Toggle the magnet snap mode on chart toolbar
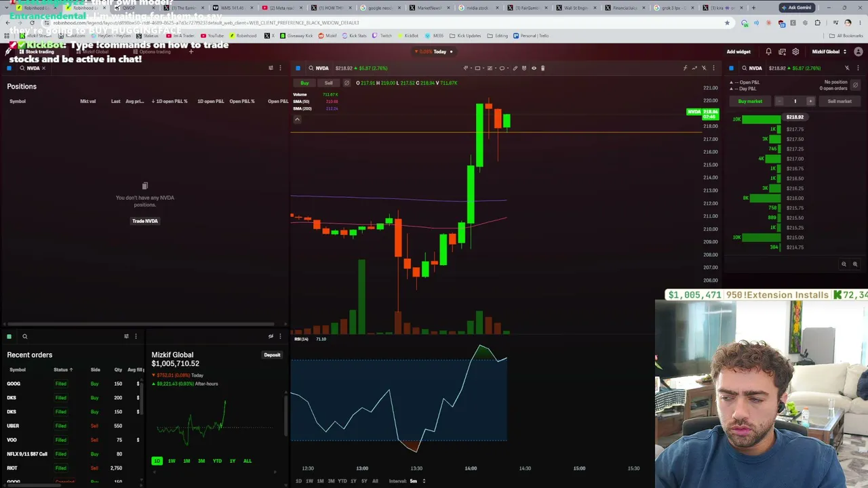The height and width of the screenshot is (488, 868). coord(524,68)
